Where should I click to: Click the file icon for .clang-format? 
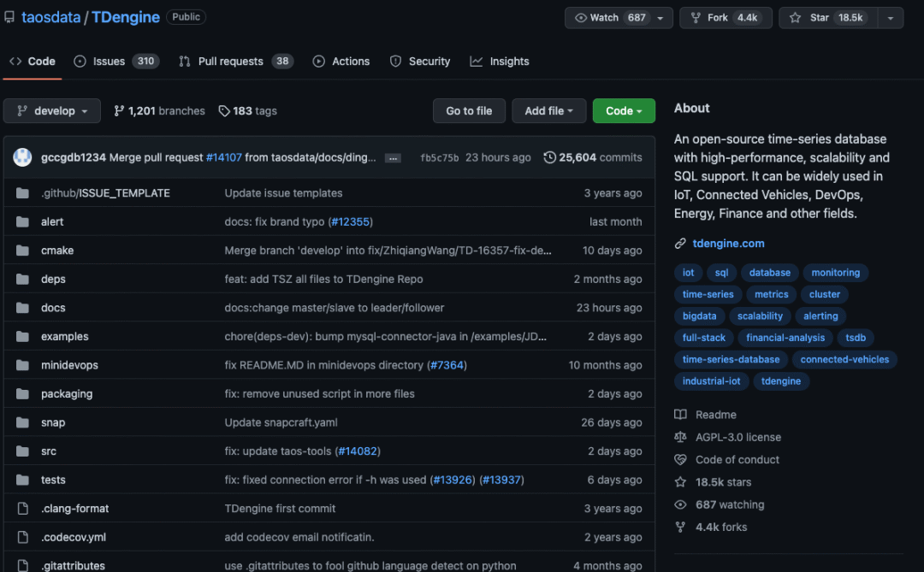pos(22,509)
